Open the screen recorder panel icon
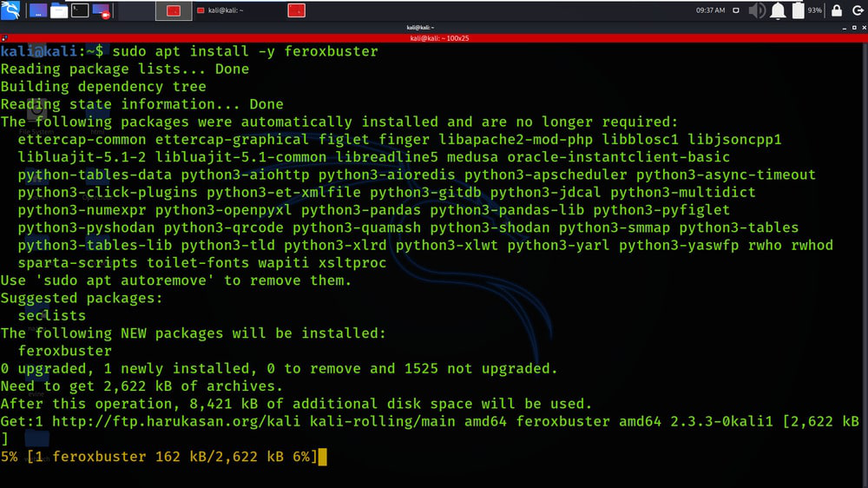This screenshot has height=488, width=868. (x=101, y=10)
